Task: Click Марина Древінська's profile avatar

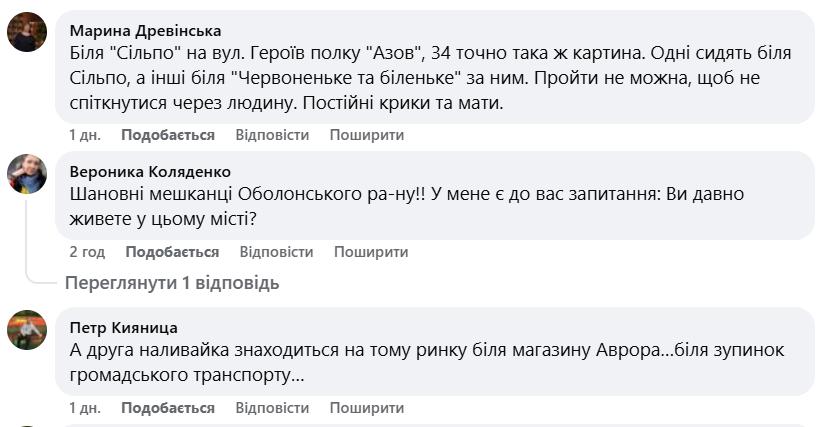Action: pyautogui.click(x=27, y=32)
